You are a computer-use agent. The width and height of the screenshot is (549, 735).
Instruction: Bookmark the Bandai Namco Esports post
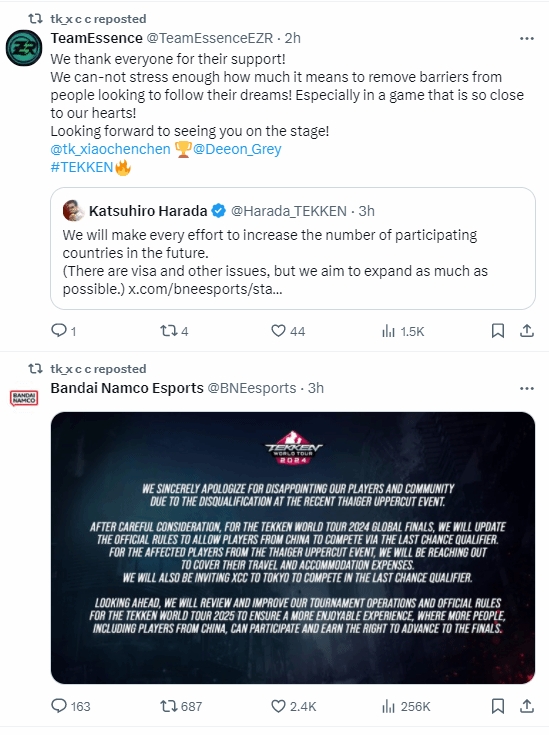498,706
